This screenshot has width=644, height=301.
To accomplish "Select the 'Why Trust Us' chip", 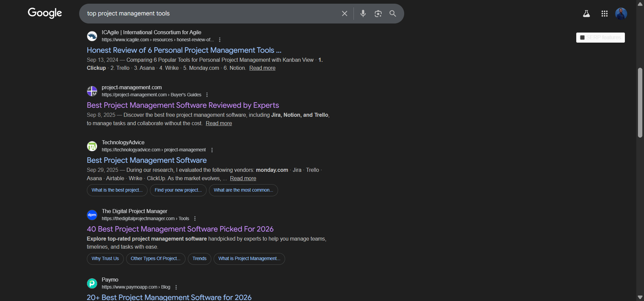I will click(105, 259).
